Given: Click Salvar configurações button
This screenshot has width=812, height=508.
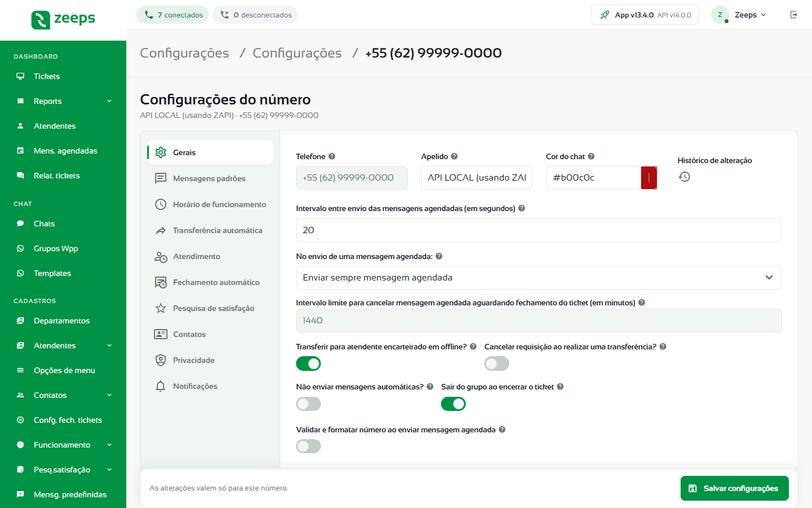Looking at the screenshot, I should pos(734,488).
